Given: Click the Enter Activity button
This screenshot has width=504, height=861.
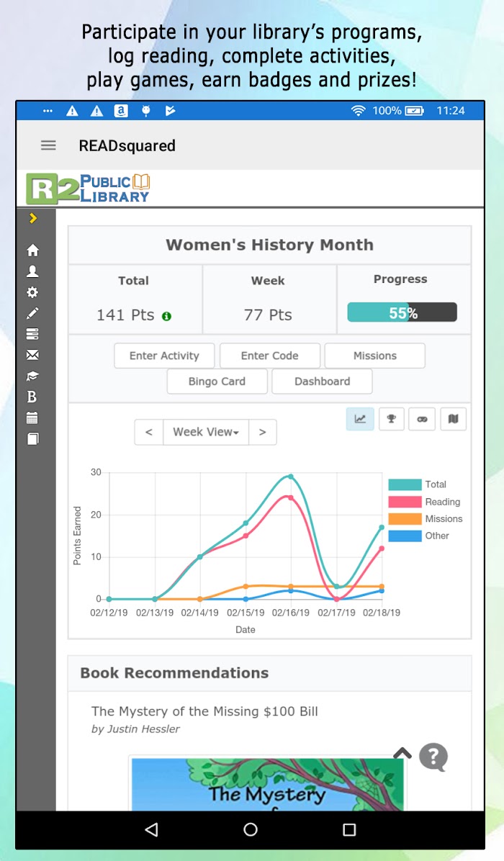Looking at the screenshot, I should pos(164,356).
